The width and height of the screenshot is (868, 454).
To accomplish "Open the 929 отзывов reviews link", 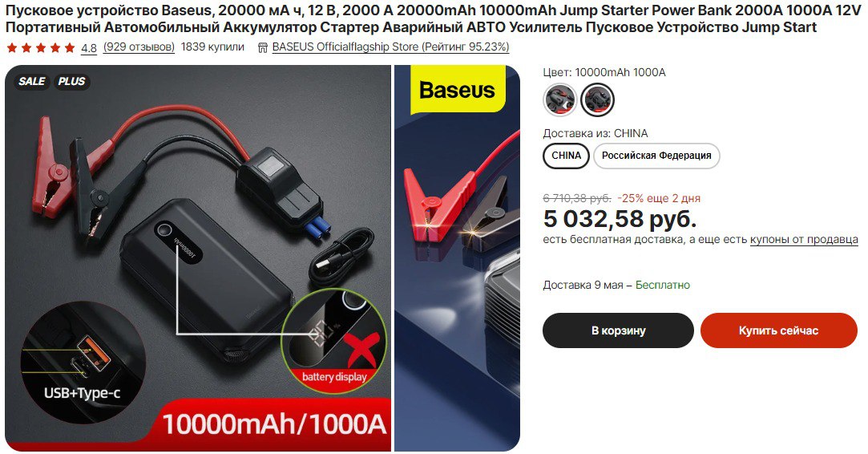I will (139, 47).
